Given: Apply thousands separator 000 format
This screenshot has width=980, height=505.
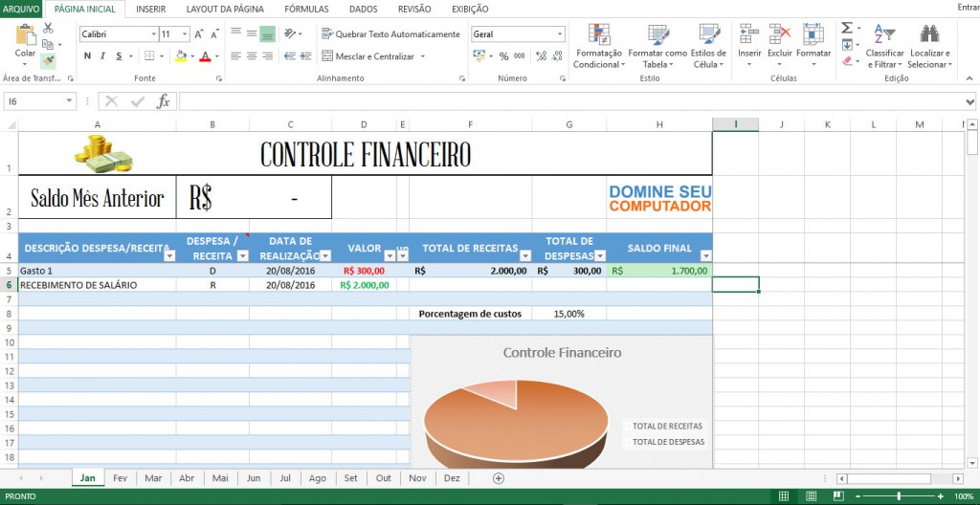Looking at the screenshot, I should (520, 56).
